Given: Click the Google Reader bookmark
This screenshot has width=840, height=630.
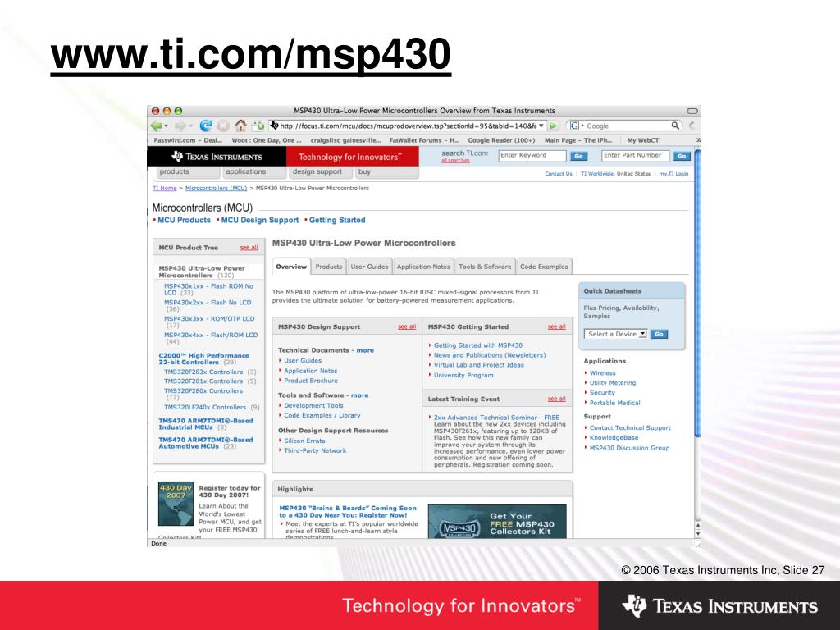Looking at the screenshot, I should pyautogui.click(x=501, y=140).
